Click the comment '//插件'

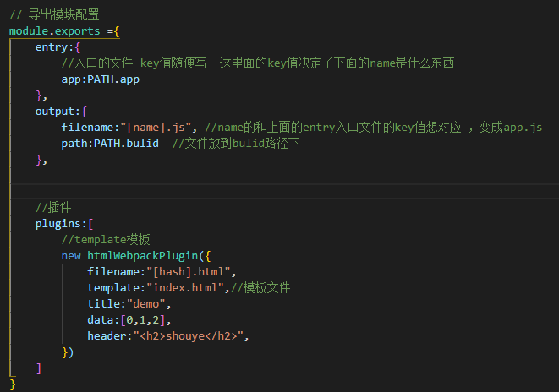click(x=53, y=207)
